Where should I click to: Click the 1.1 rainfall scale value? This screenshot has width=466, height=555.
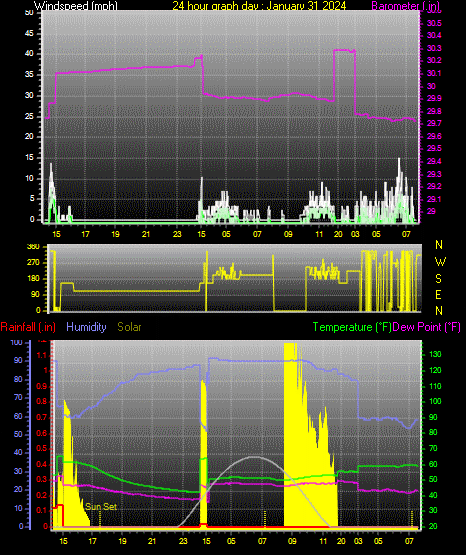point(42,355)
